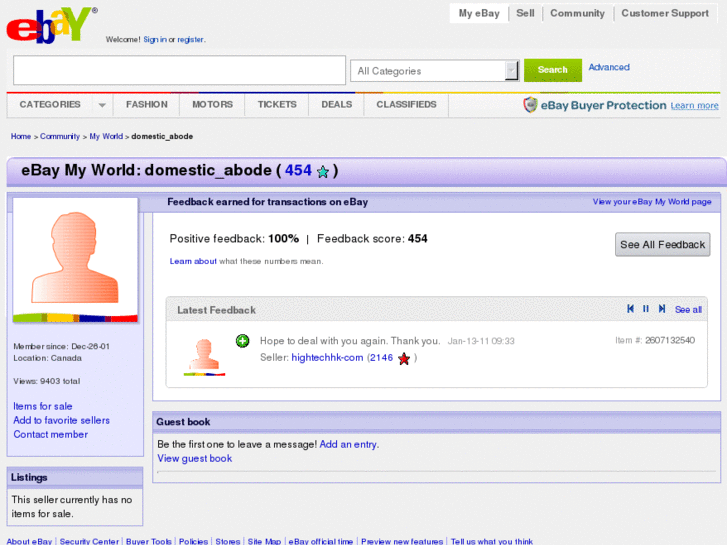Click the green Search button
Image resolution: width=727 pixels, height=545 pixels.
553,70
